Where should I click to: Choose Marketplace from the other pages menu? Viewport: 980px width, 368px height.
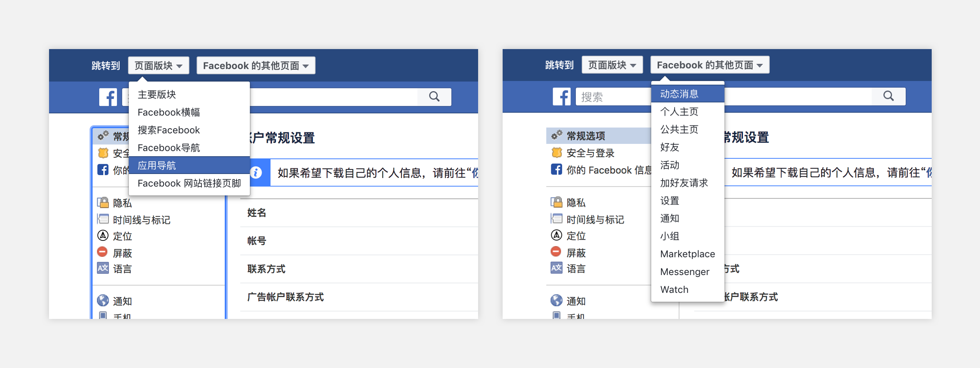point(687,254)
